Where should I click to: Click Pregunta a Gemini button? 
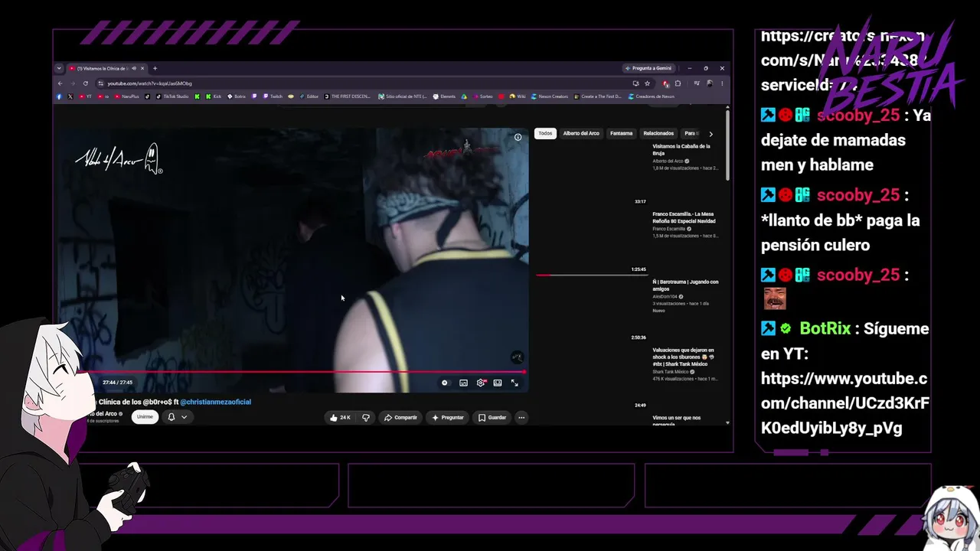coord(648,68)
